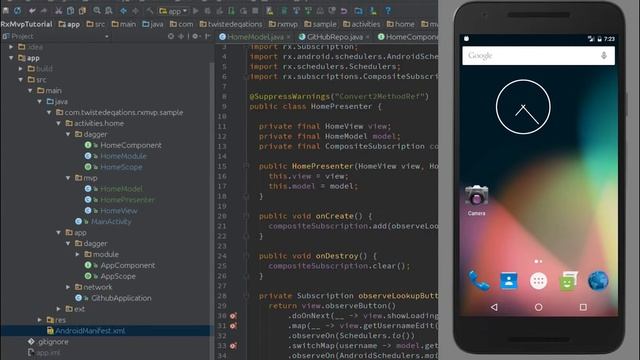Expand the network folder
This screenshot has height=360, width=640.
68,287
